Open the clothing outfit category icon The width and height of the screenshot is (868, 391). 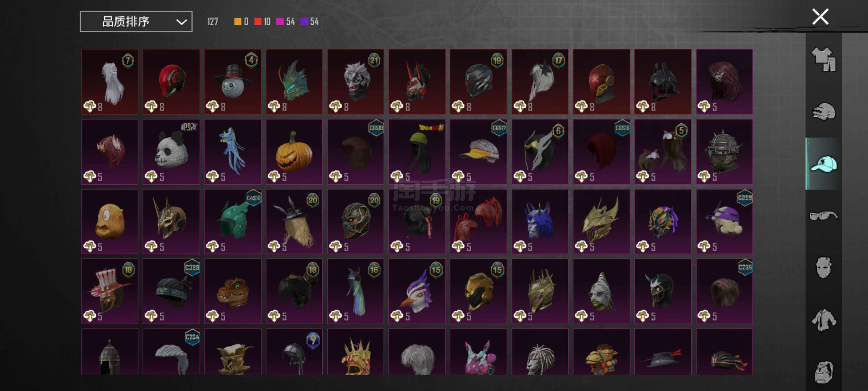click(824, 59)
